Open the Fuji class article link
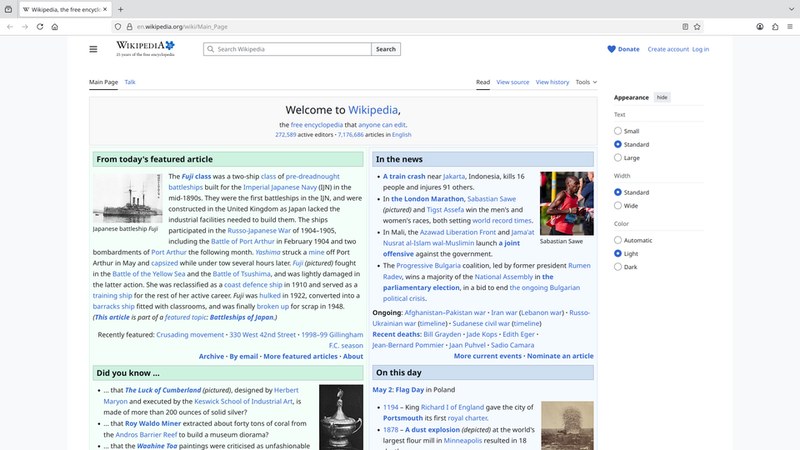The height and width of the screenshot is (450, 800). tap(196, 177)
